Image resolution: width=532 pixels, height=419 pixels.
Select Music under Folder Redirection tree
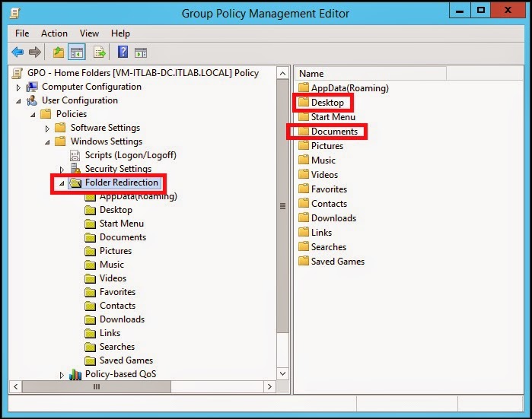coord(112,265)
